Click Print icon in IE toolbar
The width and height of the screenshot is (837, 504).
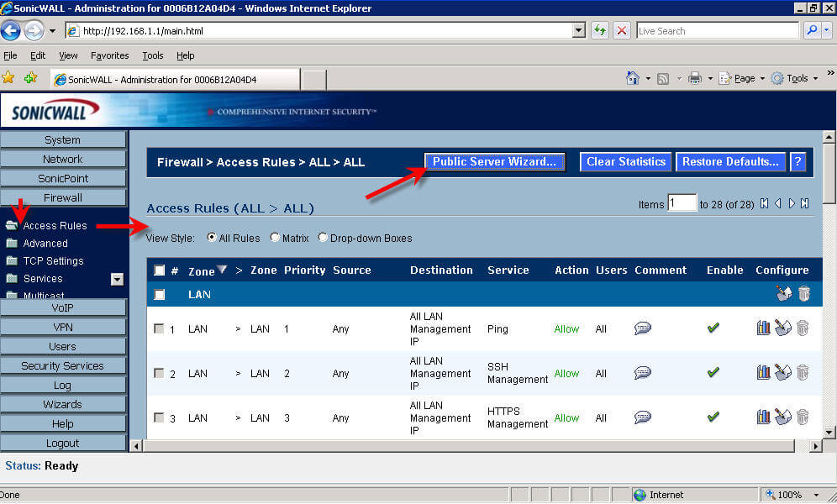(694, 78)
